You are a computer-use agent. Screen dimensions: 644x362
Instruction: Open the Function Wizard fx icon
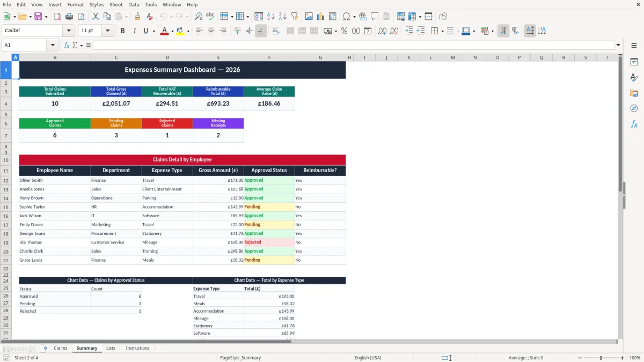click(x=67, y=45)
